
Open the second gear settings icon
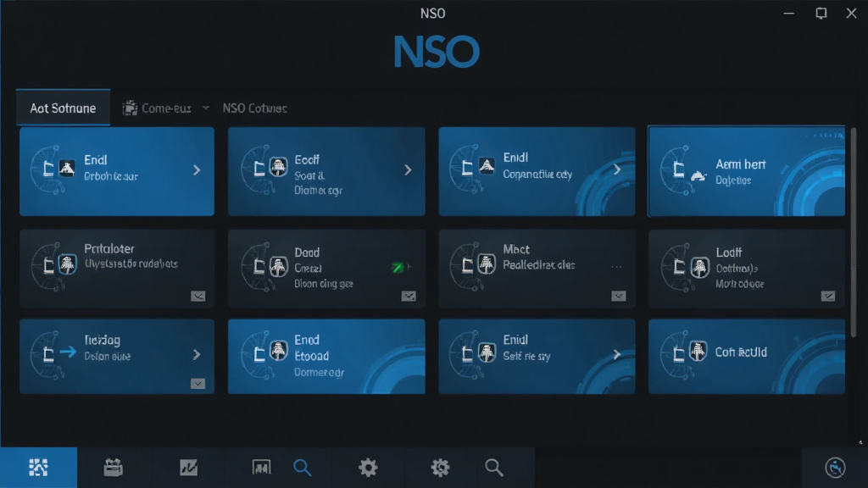tap(440, 468)
